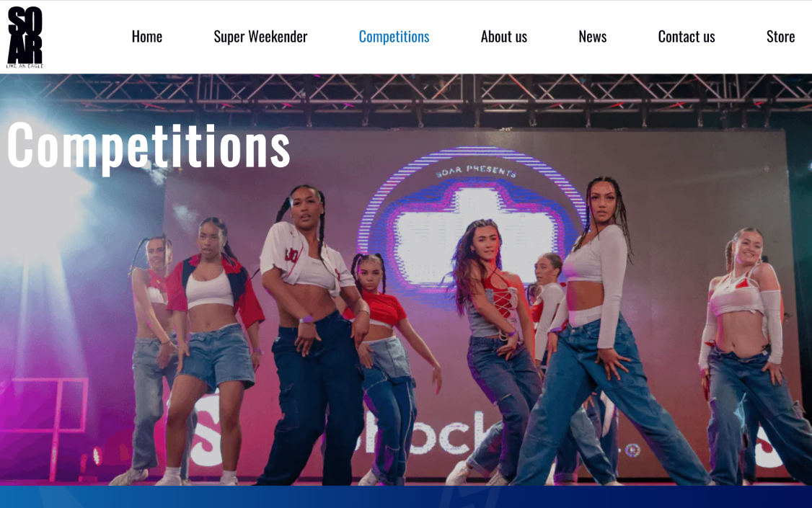
Task: Select the highlighted Competitions nav item
Action: [394, 37]
